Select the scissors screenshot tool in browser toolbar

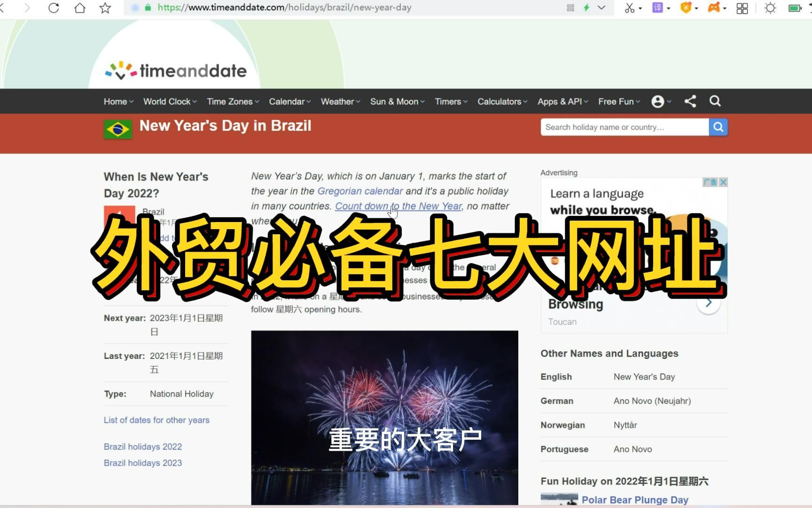pos(630,8)
